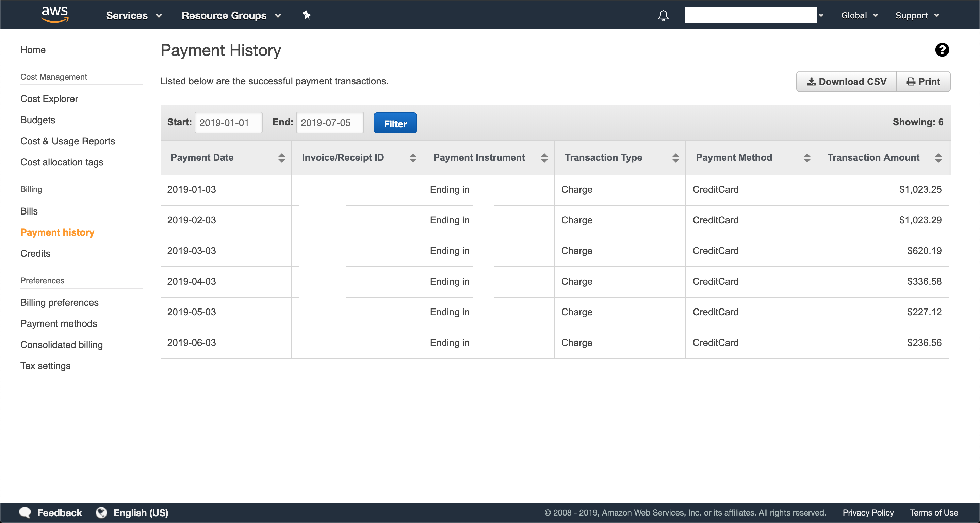This screenshot has width=980, height=523.
Task: Edit the Start date input field
Action: 228,123
